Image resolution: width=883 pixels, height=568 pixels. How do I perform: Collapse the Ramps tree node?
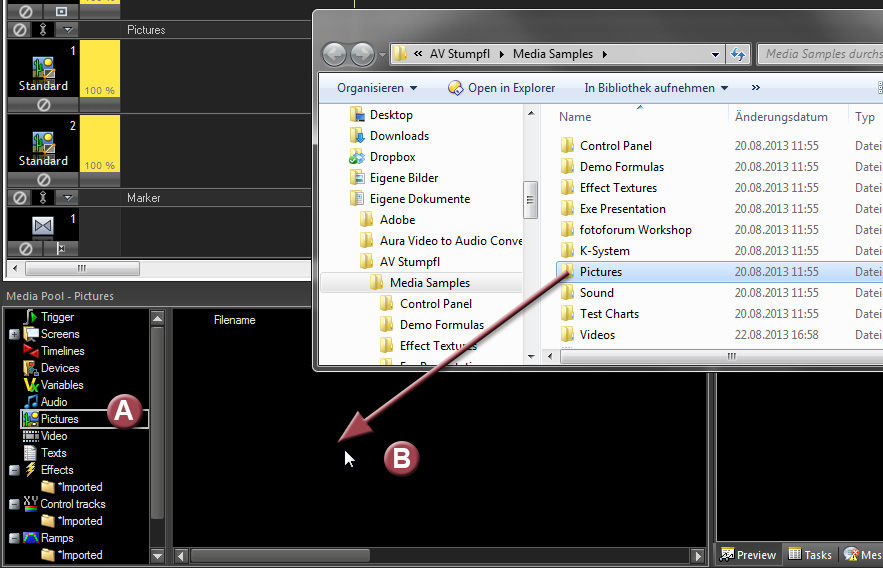tap(14, 538)
